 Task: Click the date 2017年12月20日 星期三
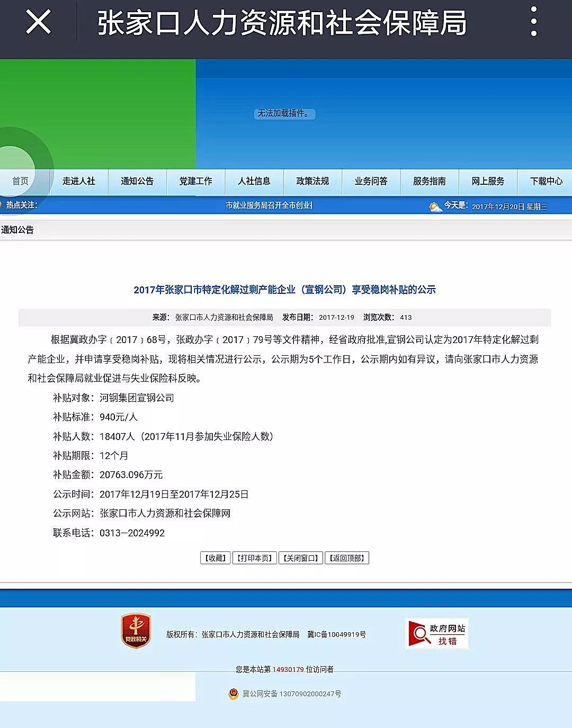pos(510,206)
